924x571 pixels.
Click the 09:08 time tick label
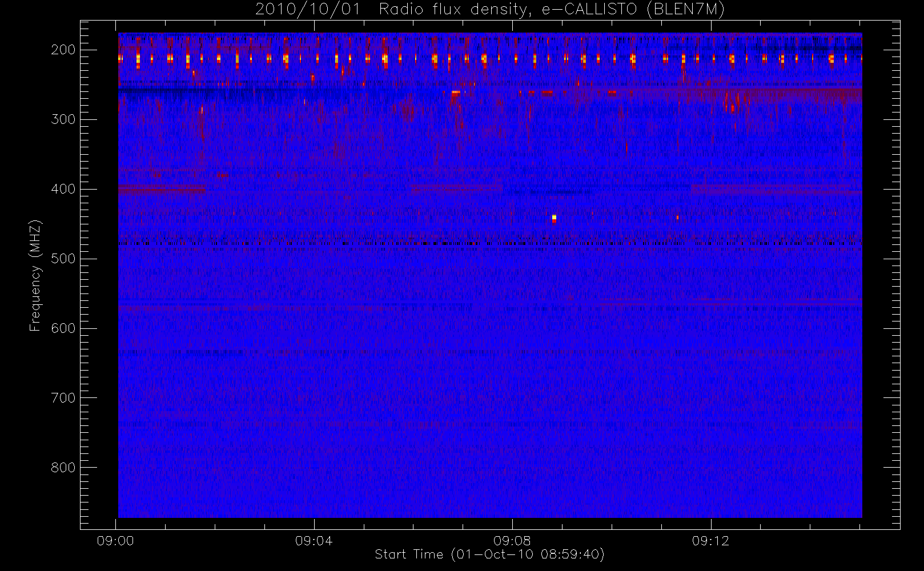(512, 541)
